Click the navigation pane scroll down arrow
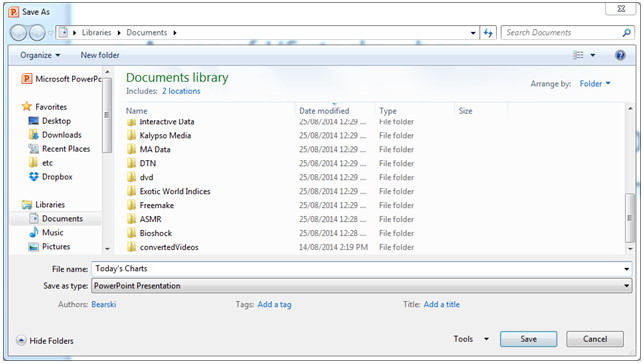The height and width of the screenshot is (364, 644). [x=107, y=249]
